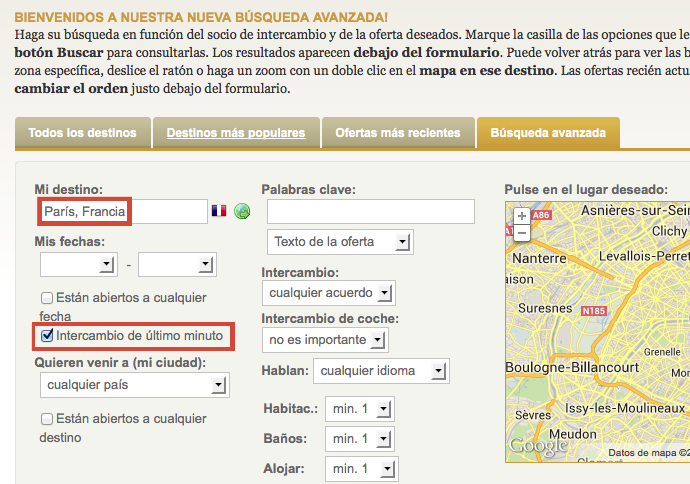This screenshot has width=690, height=484.
Task: Click the 'Pulse en el lugar deseado:' label
Action: pos(586,190)
